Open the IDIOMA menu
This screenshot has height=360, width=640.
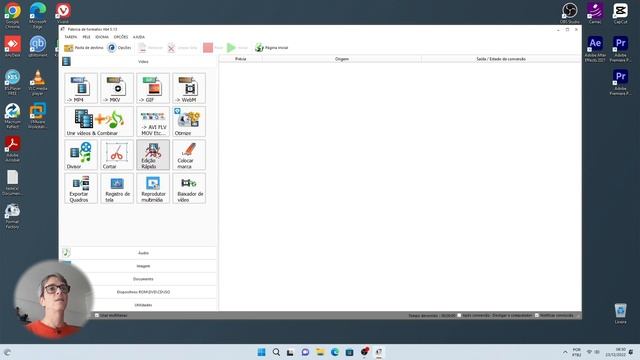(102, 37)
